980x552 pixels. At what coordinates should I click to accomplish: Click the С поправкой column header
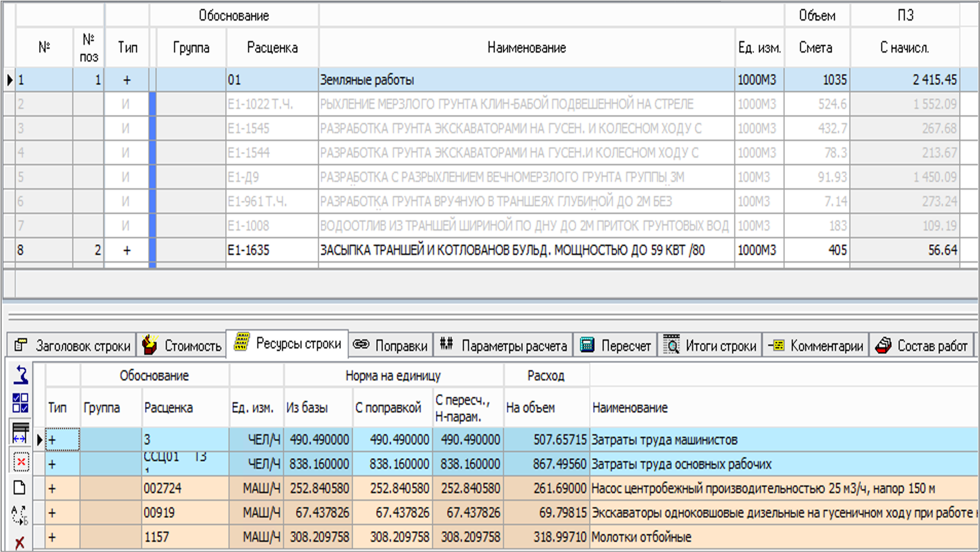[393, 408]
